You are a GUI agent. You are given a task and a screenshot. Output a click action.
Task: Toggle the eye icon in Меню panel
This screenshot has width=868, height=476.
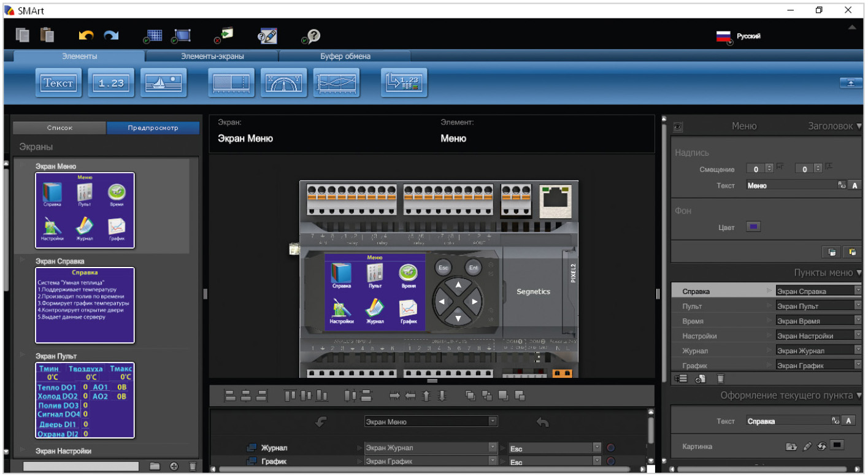pyautogui.click(x=678, y=126)
